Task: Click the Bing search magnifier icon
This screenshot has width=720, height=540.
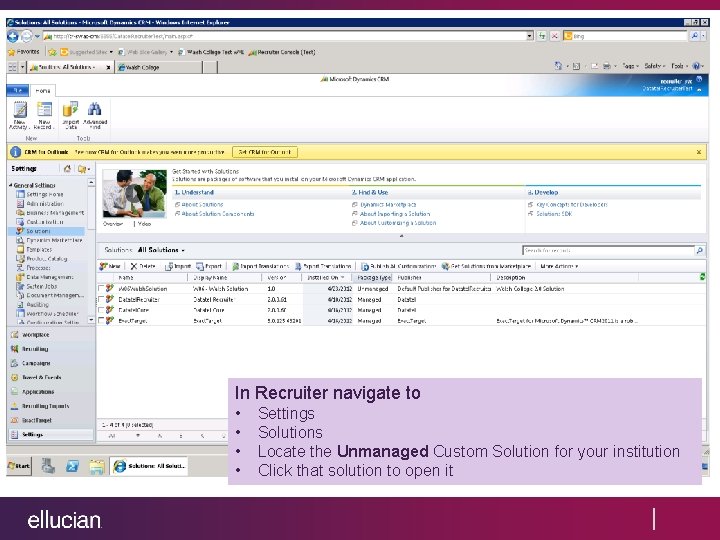Action: [x=694, y=36]
